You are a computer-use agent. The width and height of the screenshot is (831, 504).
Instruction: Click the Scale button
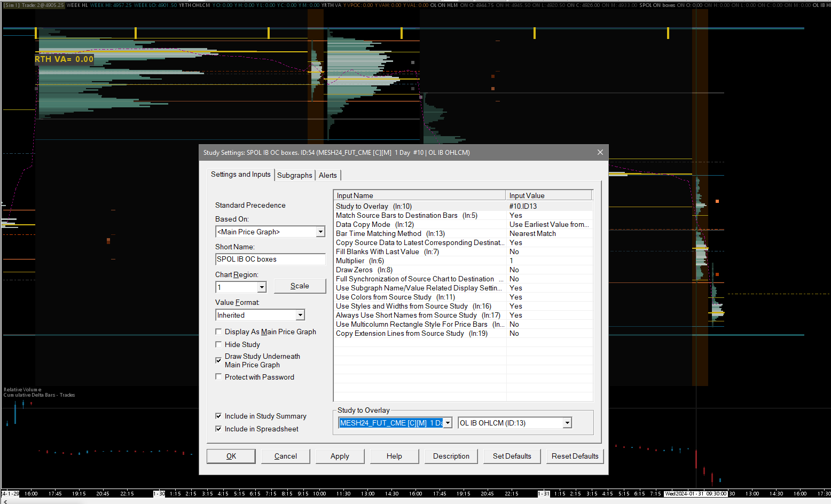click(300, 286)
